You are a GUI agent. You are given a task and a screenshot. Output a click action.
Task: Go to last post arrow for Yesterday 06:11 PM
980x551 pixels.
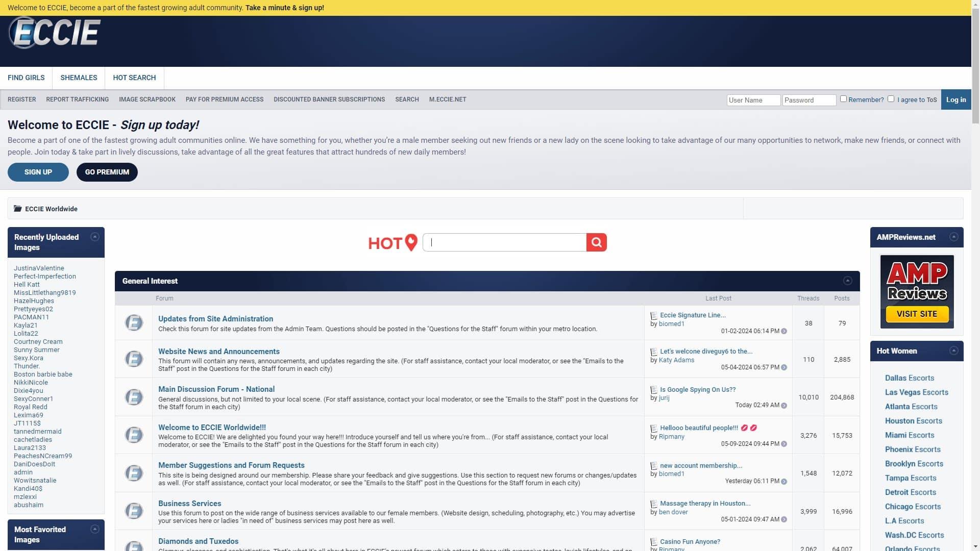[784, 482]
